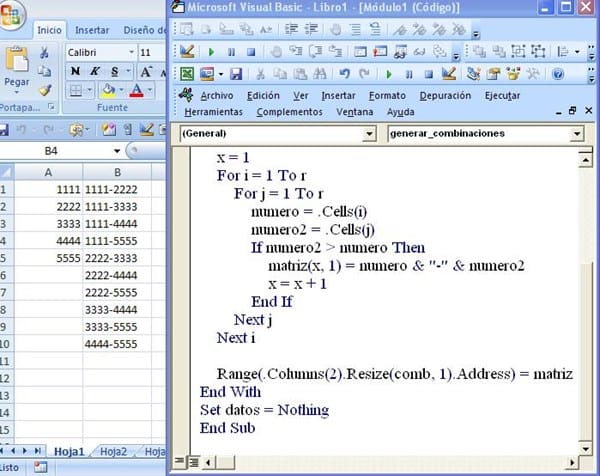This screenshot has height=476, width=600.
Task: Open underline style dropdown arrow
Action: coord(129,71)
